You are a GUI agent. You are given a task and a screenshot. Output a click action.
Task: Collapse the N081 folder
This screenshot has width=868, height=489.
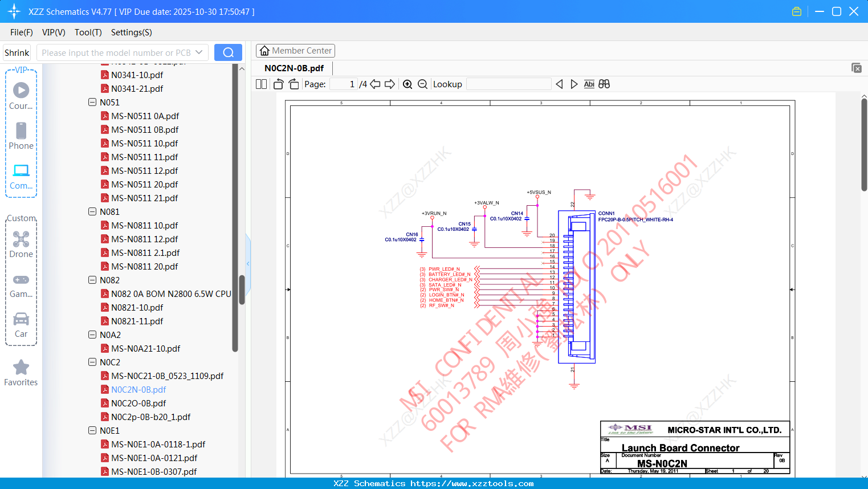click(x=92, y=212)
